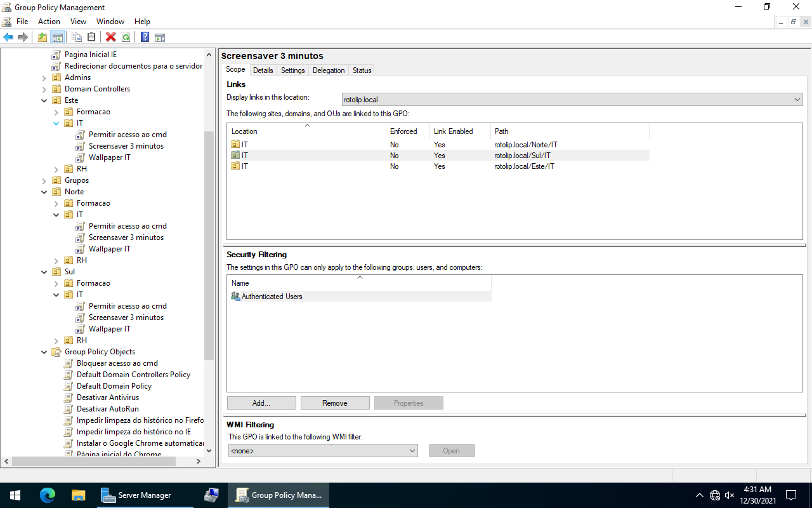Toggle Show/Hide Action Pane toolbar button
Screen dimensions: 812x508
[x=160, y=37]
